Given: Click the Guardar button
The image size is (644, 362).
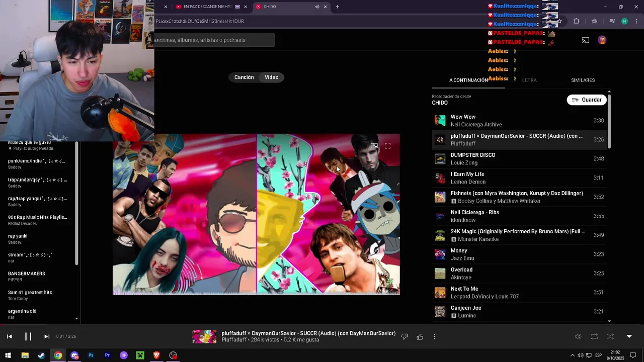Looking at the screenshot, I should (x=587, y=100).
